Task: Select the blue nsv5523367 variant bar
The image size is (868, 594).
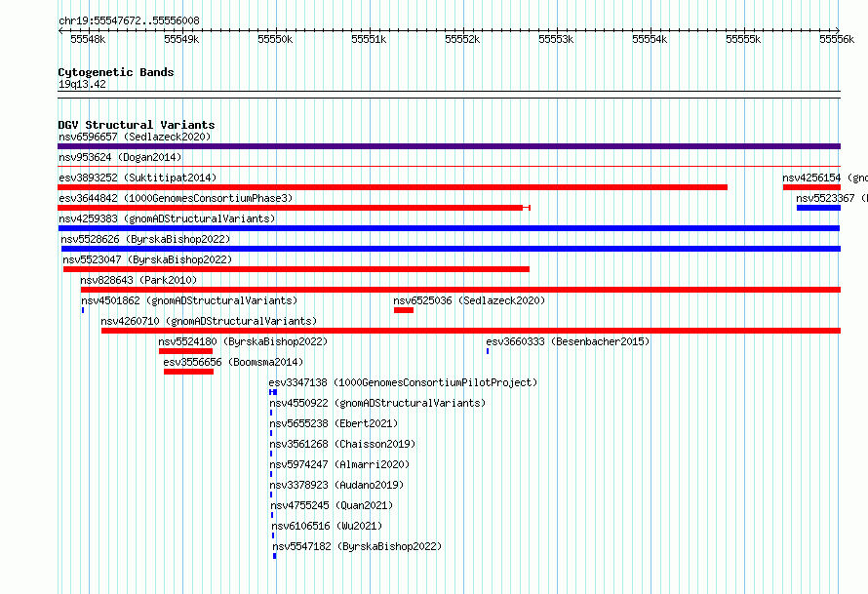Action: click(818, 208)
